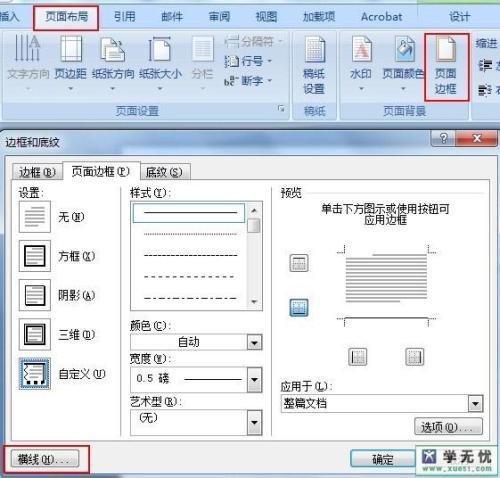Select the dash-dot line style

(189, 298)
